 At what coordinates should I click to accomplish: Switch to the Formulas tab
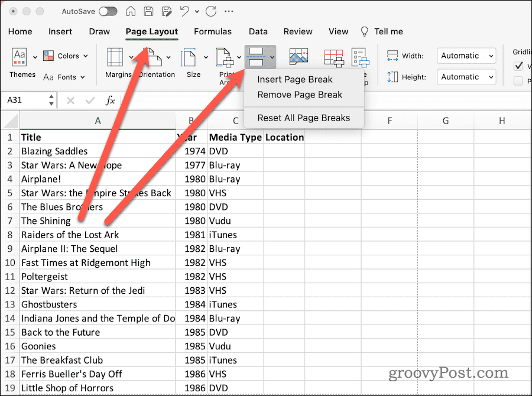213,31
